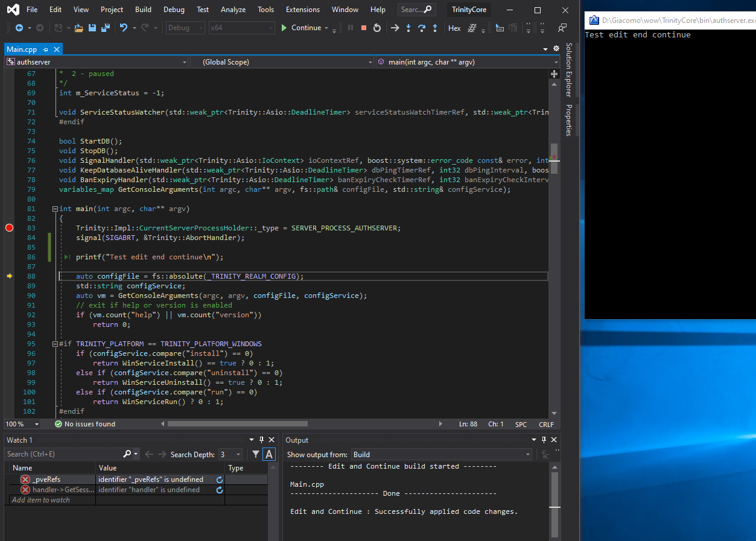Viewport: 756px width, 541px height.
Task: Click the Continue button to resume execution
Action: 305,27
